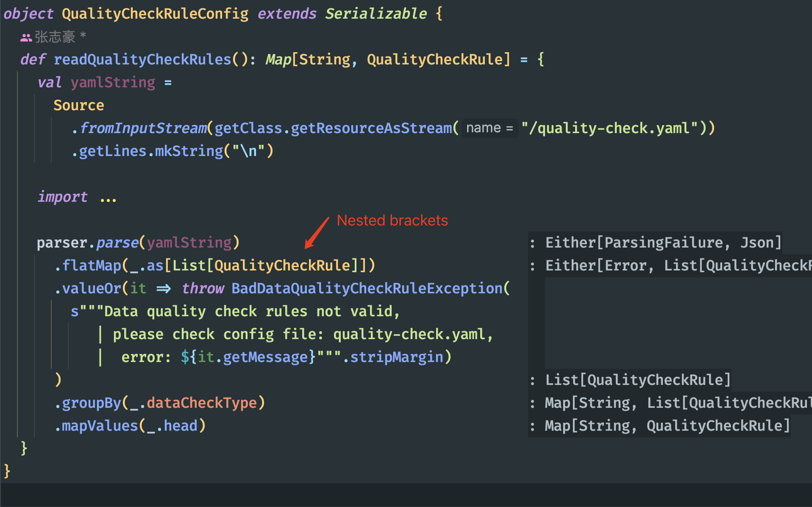Image resolution: width=812 pixels, height=507 pixels.
Task: Click the stripMargin method call
Action: [397, 357]
